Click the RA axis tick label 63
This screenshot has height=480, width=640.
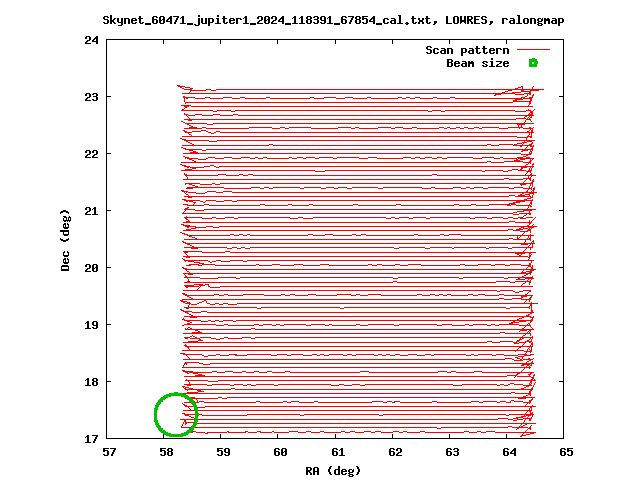pos(452,452)
